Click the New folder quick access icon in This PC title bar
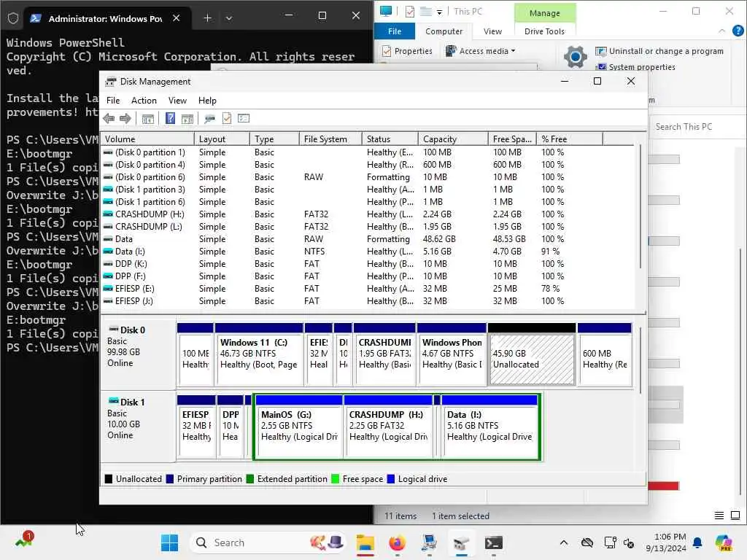 426,12
